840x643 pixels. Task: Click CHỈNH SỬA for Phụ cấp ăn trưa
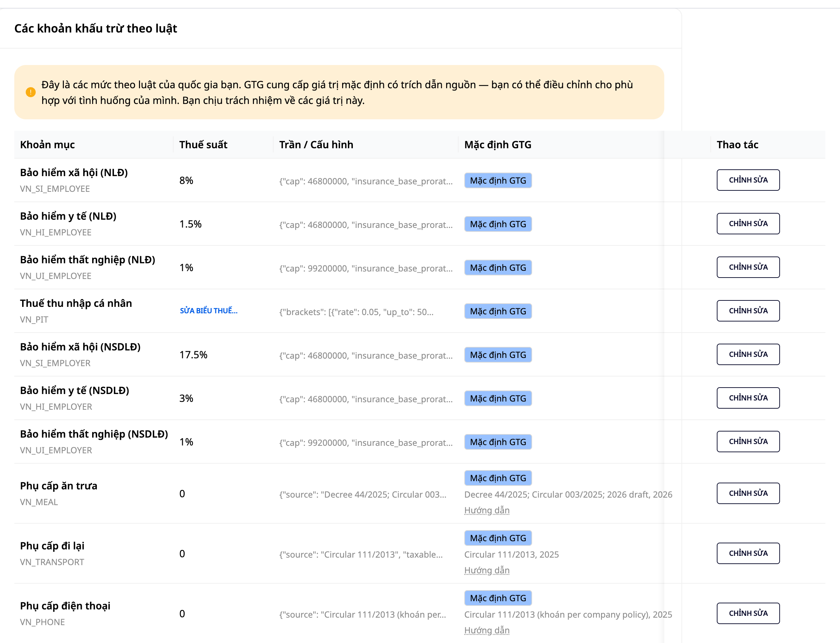click(748, 493)
